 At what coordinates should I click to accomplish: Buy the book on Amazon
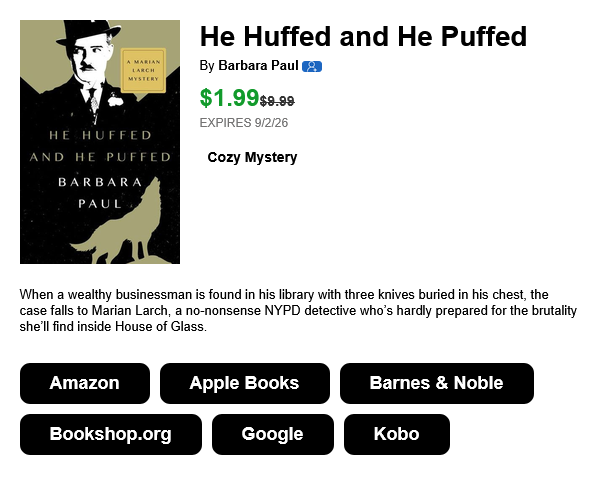(x=85, y=383)
